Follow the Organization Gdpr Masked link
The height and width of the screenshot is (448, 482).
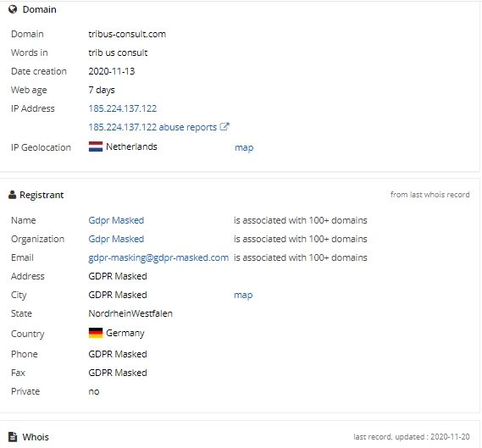click(116, 239)
